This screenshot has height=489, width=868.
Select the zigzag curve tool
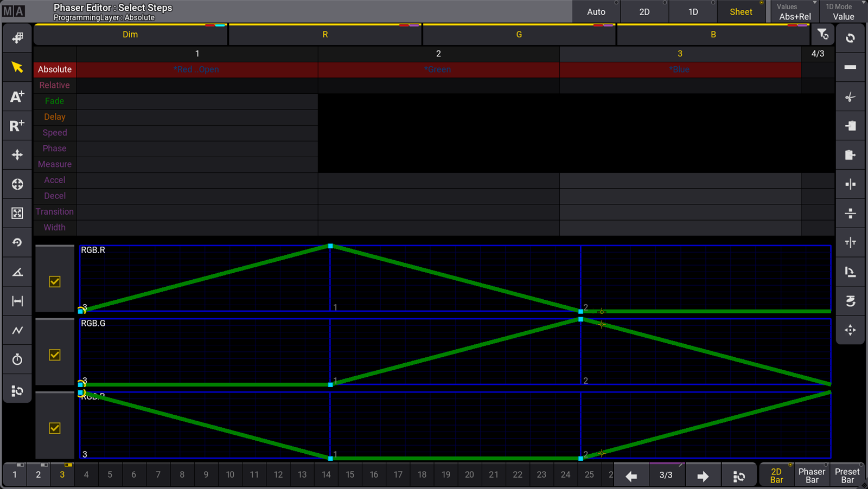pos(17,330)
